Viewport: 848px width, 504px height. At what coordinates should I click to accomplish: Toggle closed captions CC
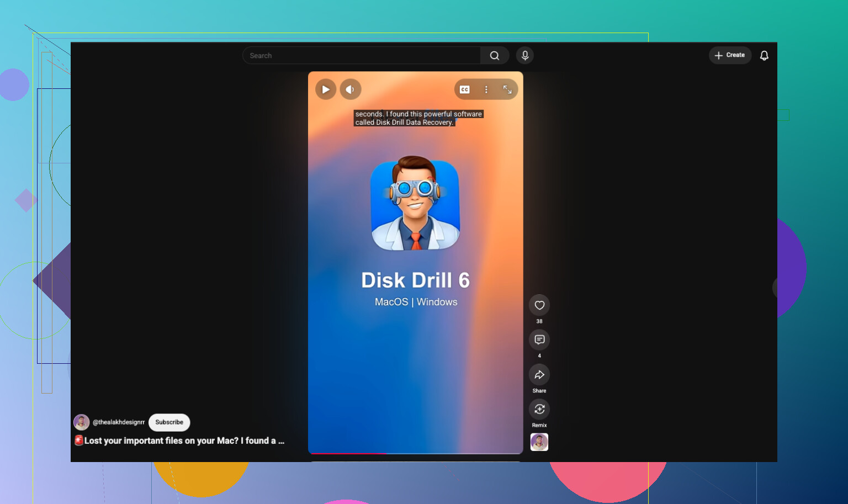(x=465, y=89)
